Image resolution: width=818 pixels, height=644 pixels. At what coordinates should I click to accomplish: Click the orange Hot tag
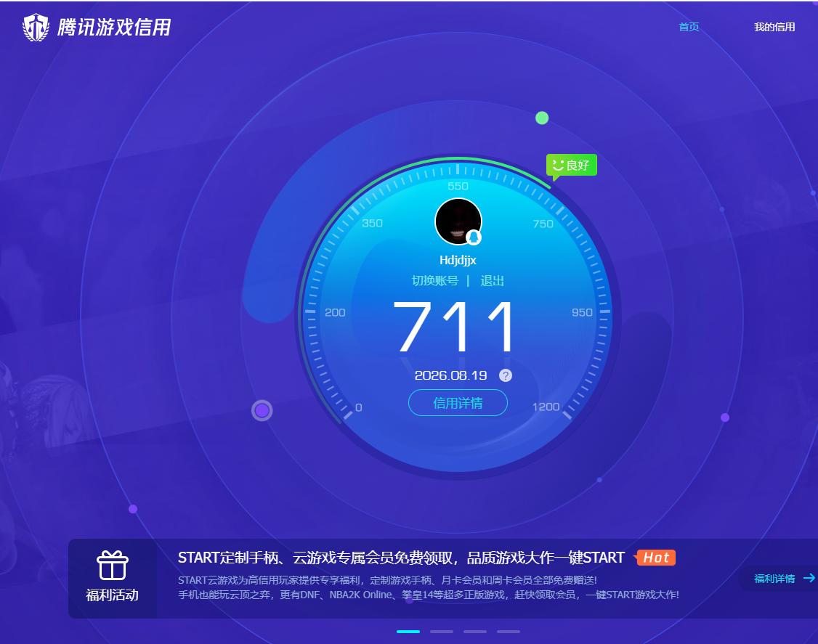[656, 558]
